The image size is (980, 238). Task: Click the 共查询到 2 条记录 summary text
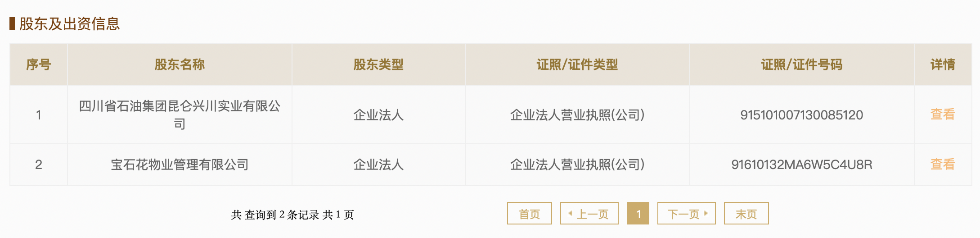[292, 215]
